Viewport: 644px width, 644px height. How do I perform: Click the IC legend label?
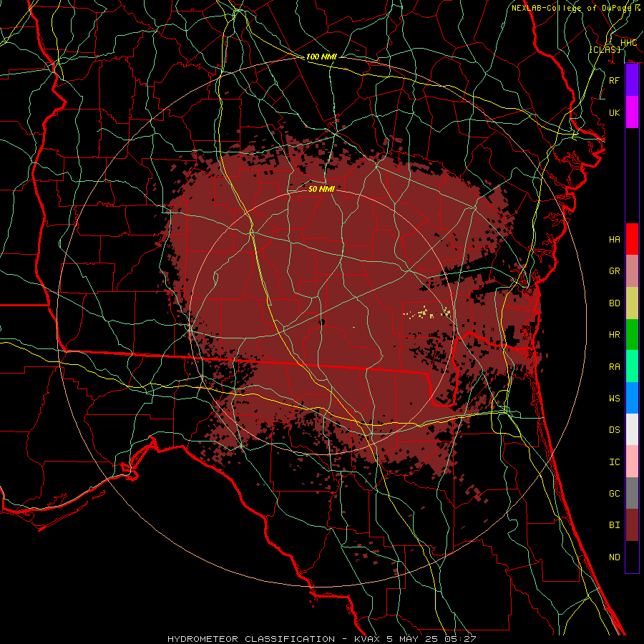[614, 462]
